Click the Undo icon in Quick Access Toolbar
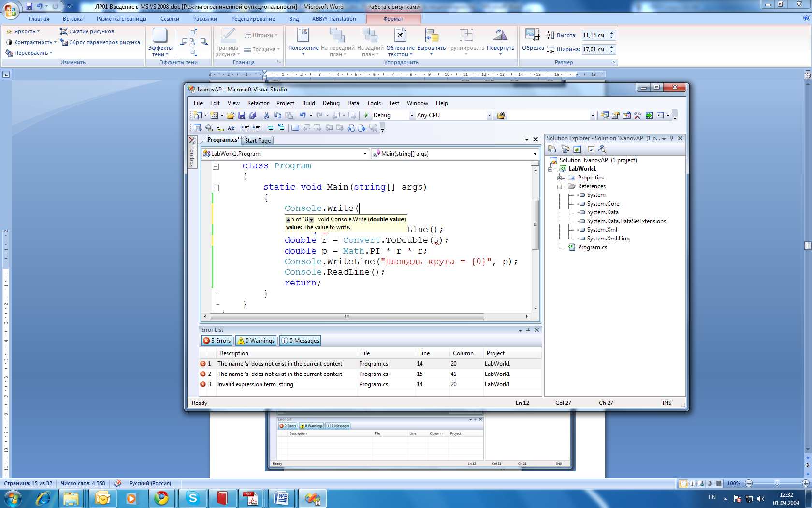812x508 pixels. pyautogui.click(x=39, y=6)
